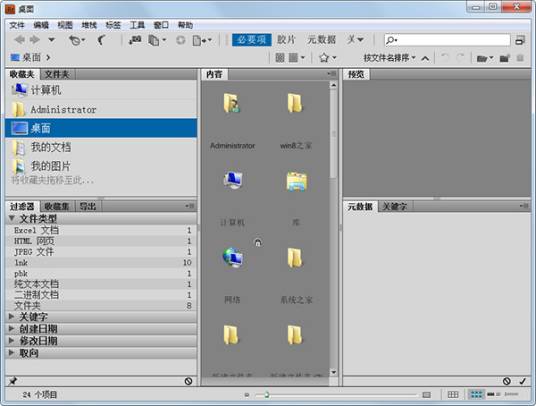Select 我的图片 in favorites
The width and height of the screenshot is (536, 406).
point(101,166)
